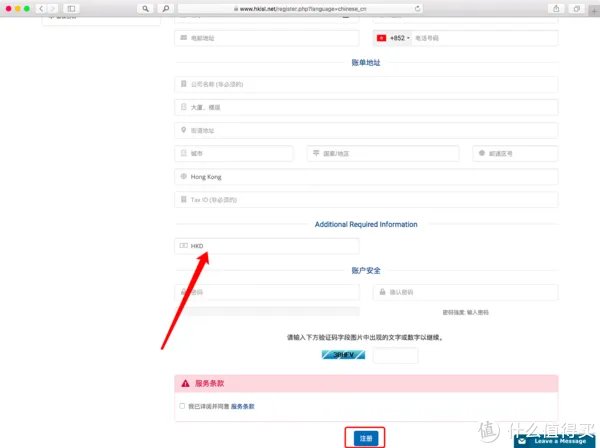Open the +852 country code dropdown
This screenshot has height=448, width=600.
pos(394,38)
